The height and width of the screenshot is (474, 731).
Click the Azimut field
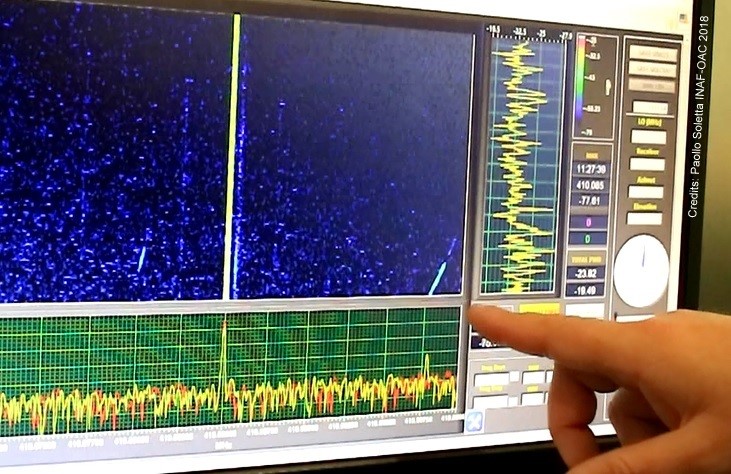pos(646,191)
